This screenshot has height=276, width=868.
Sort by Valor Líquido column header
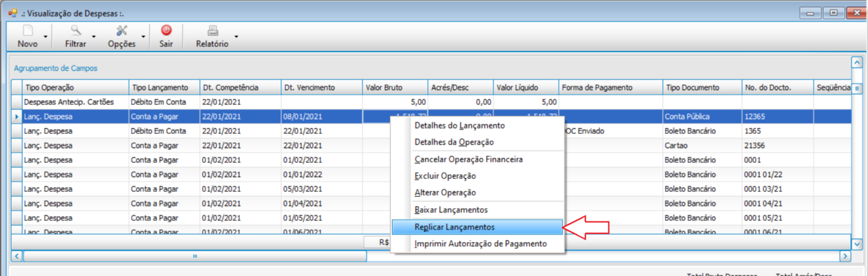pyautogui.click(x=526, y=88)
